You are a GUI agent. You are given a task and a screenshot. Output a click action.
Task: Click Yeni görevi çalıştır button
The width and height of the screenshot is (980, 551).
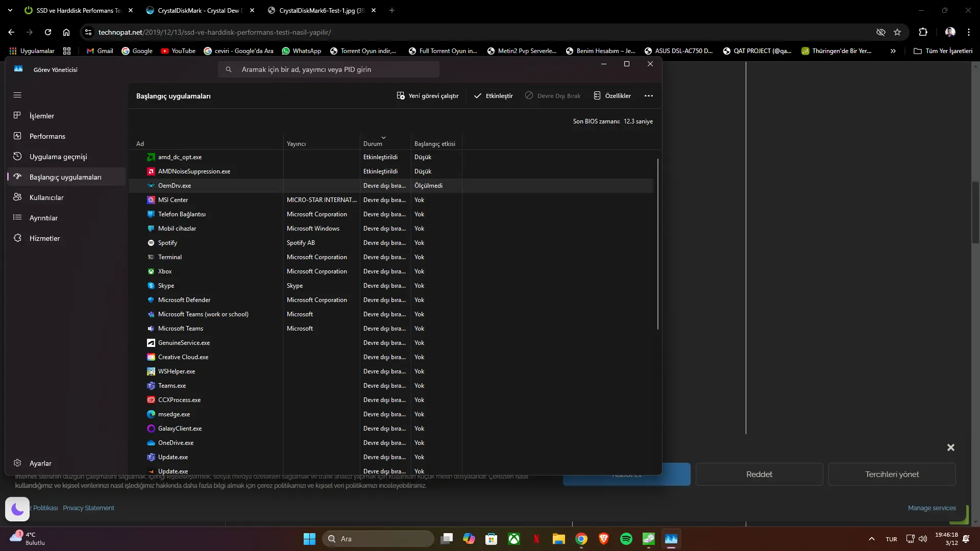(x=428, y=96)
